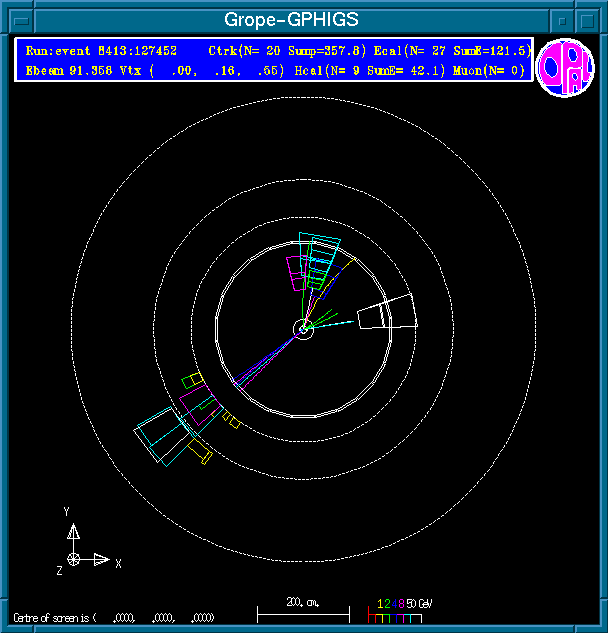Click the Grope-GPHIGS title bar
This screenshot has height=633, width=608.
(x=289, y=19)
